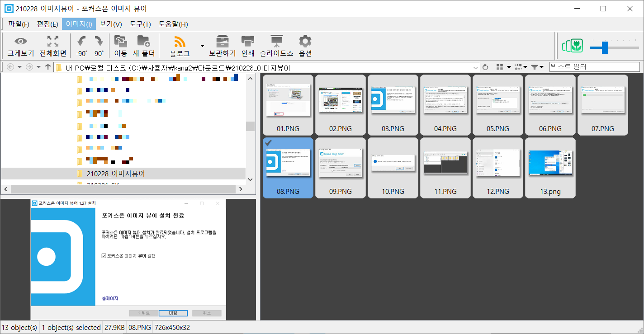Viewport: 644px width, 334px height.
Task: Go back with the left arrow button
Action: tap(10, 67)
